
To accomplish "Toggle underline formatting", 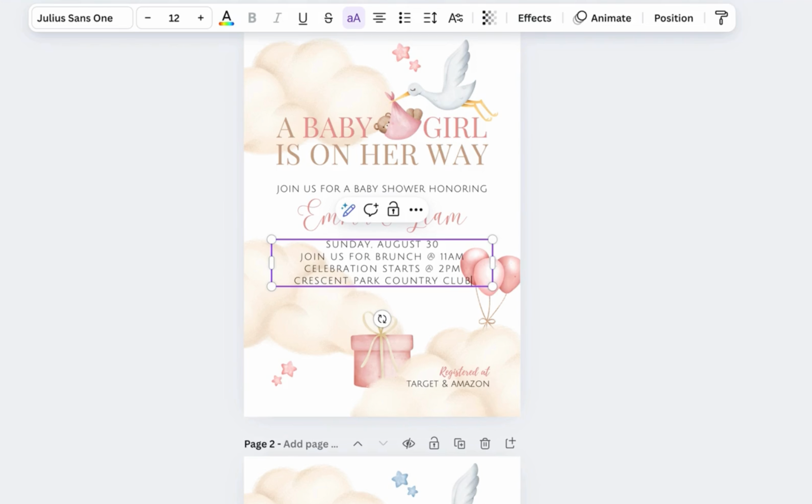I will coord(303,18).
